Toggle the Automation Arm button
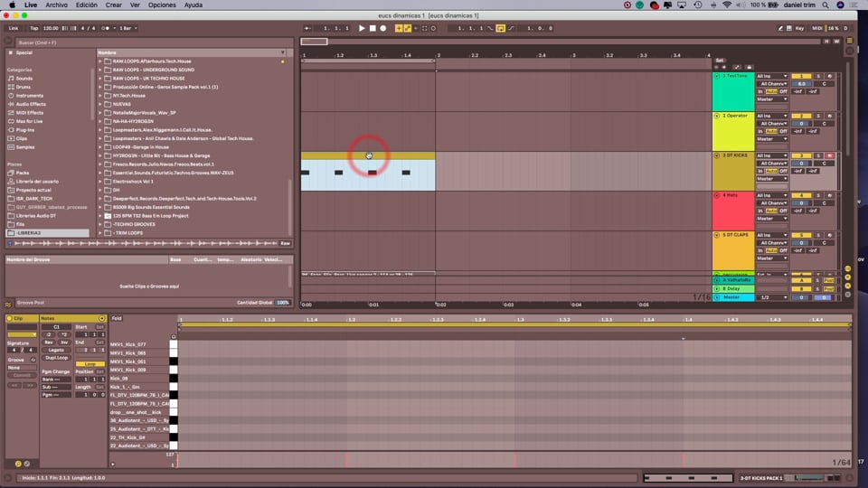The width and height of the screenshot is (868, 488). click(x=408, y=28)
